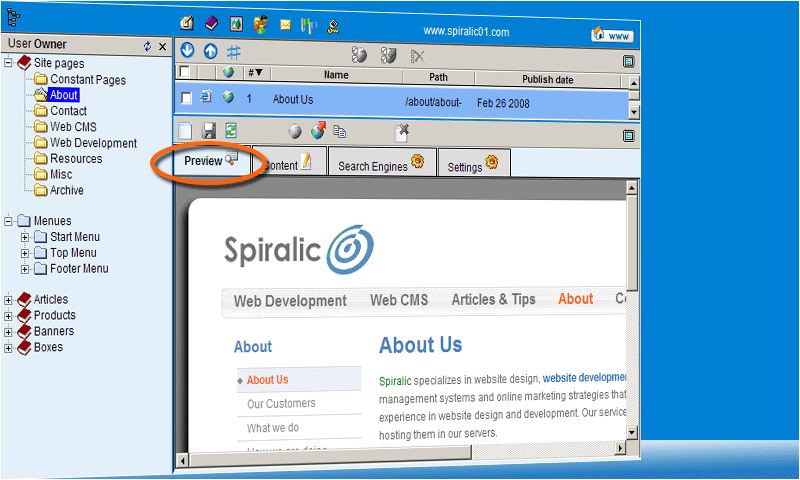Open the mail envelope icon

(x=285, y=24)
